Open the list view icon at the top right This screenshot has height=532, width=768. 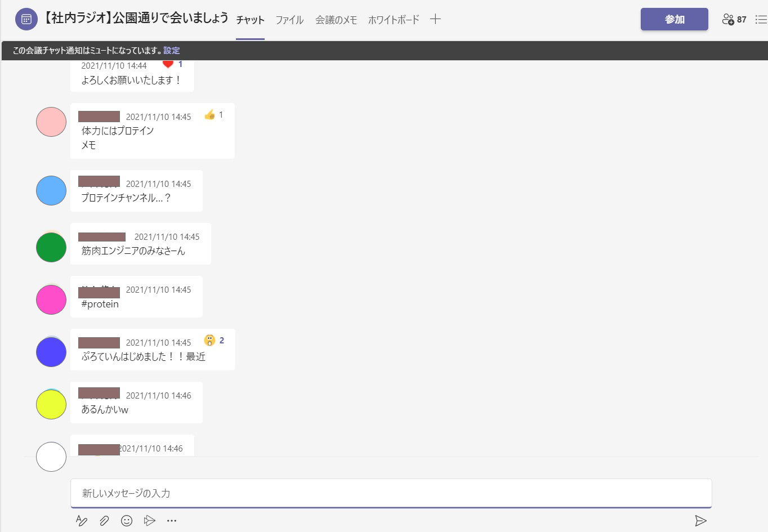(761, 19)
